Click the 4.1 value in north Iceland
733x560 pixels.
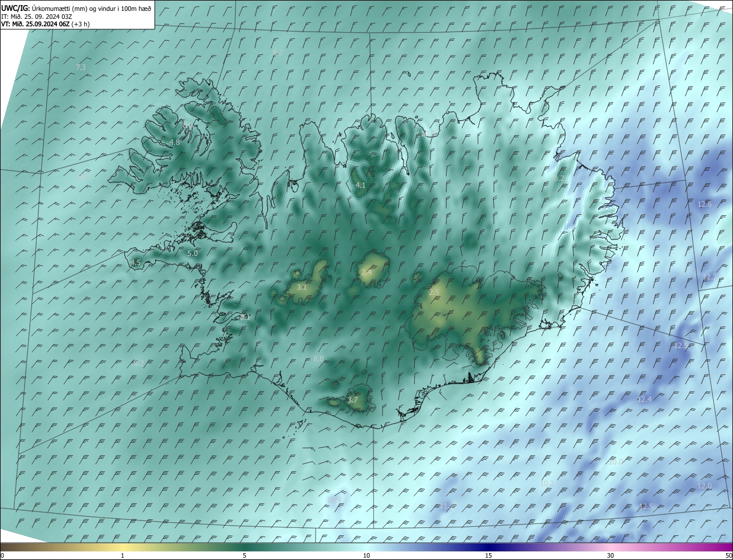[360, 186]
